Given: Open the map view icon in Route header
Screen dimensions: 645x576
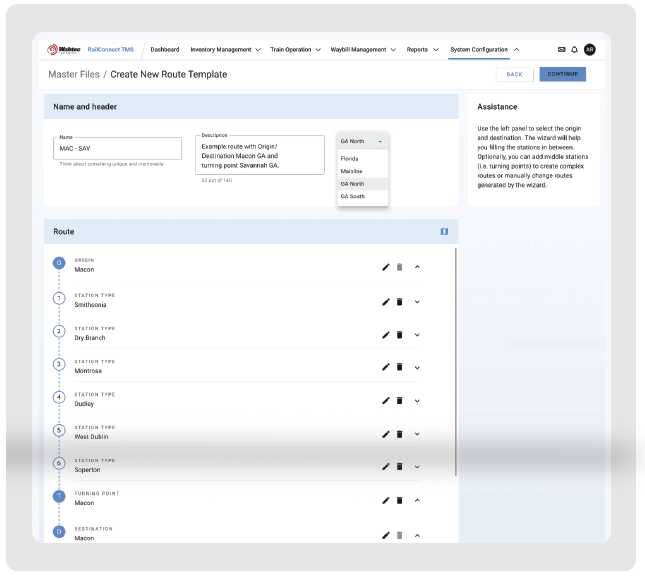Looking at the screenshot, I should point(444,232).
